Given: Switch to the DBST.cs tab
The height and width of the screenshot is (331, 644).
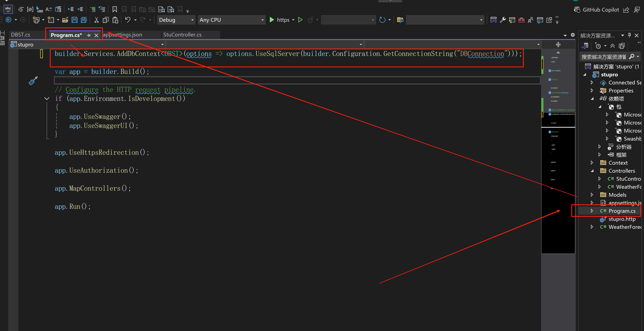Looking at the screenshot, I should 20,35.
